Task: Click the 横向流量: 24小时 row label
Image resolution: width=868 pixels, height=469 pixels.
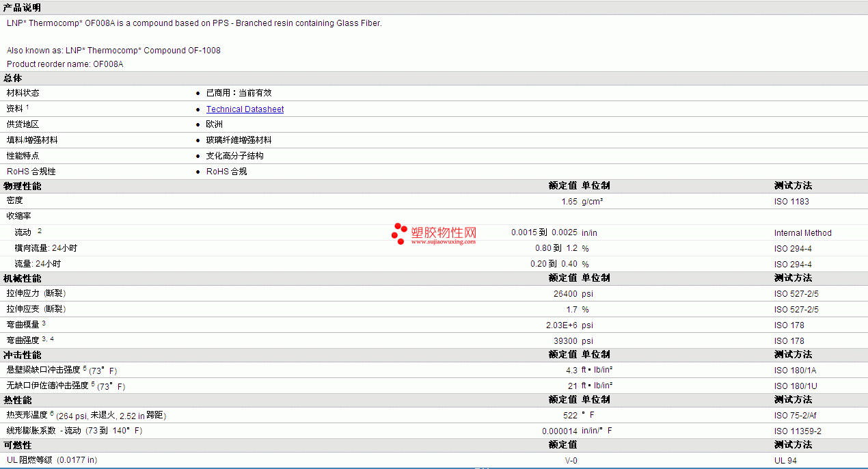Action: (46, 248)
